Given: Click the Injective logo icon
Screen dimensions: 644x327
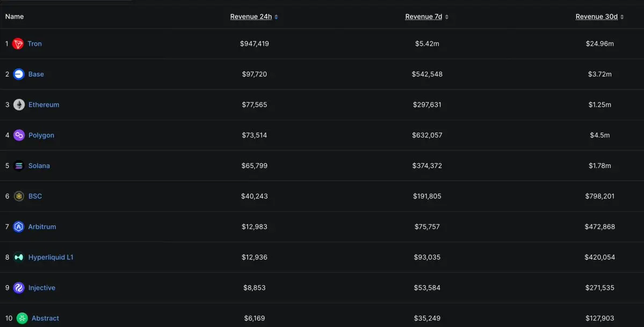Looking at the screenshot, I should [x=19, y=288].
